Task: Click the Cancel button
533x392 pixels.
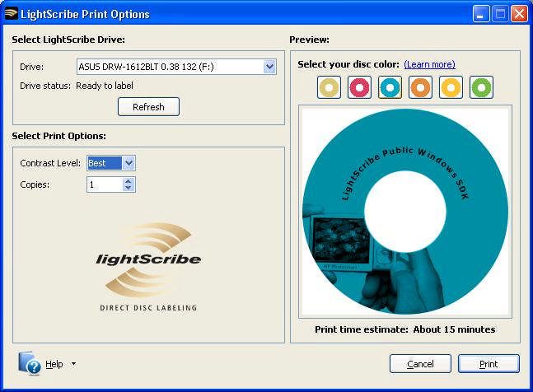Action: point(420,364)
